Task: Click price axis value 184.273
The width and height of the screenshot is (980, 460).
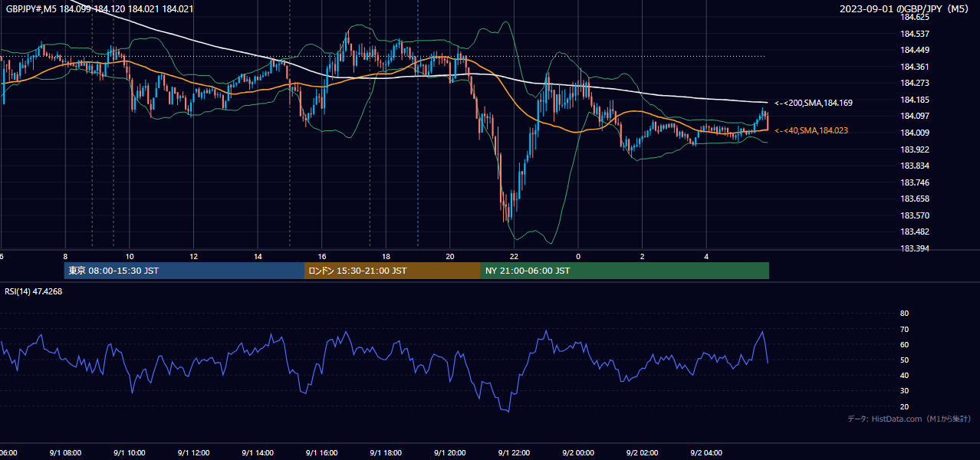Action: 914,83
